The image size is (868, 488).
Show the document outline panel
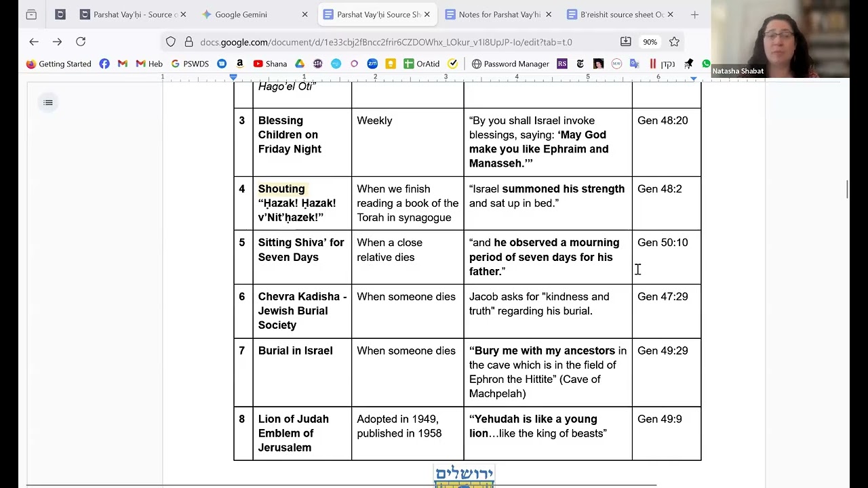point(48,103)
